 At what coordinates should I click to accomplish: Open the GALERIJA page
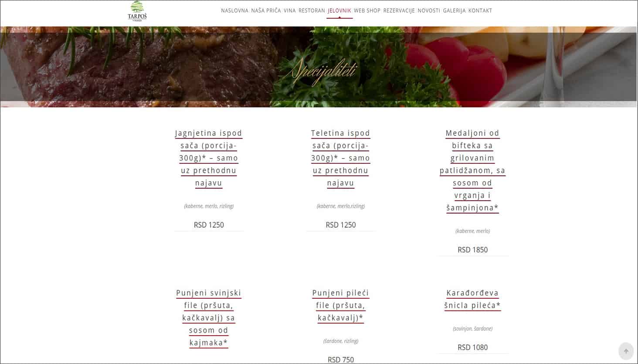point(454,10)
